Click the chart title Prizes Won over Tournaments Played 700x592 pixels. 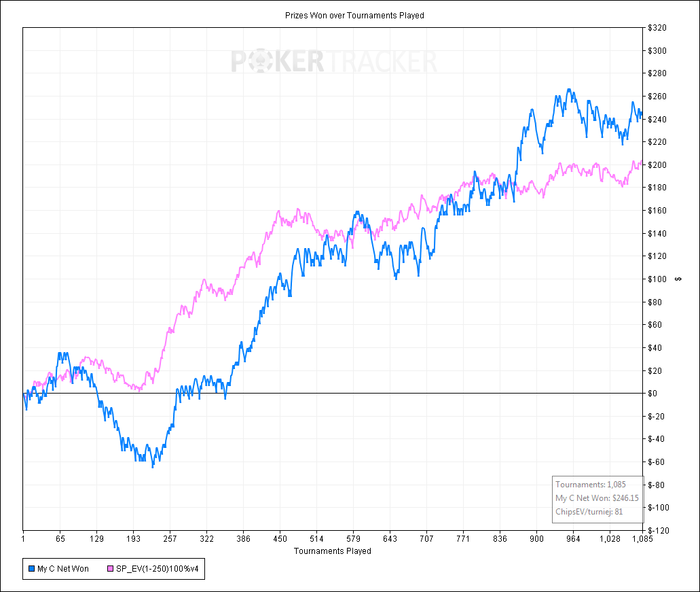[x=354, y=16]
